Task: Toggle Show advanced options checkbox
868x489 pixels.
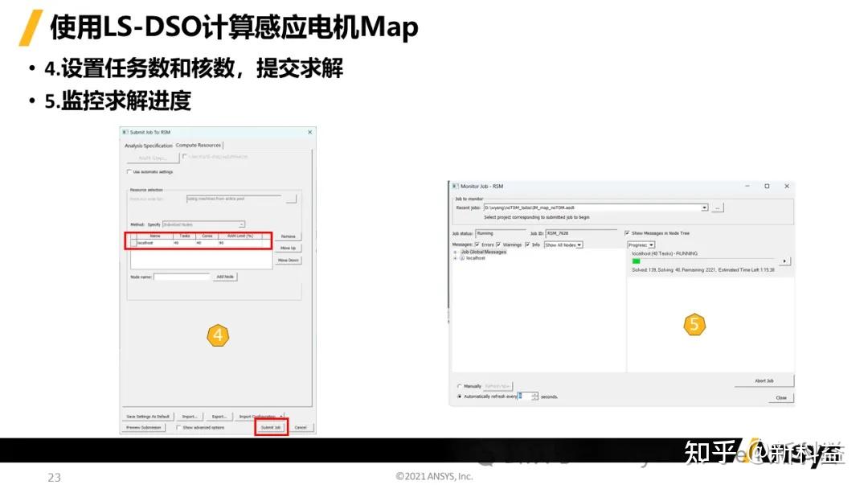Action: pos(178,428)
